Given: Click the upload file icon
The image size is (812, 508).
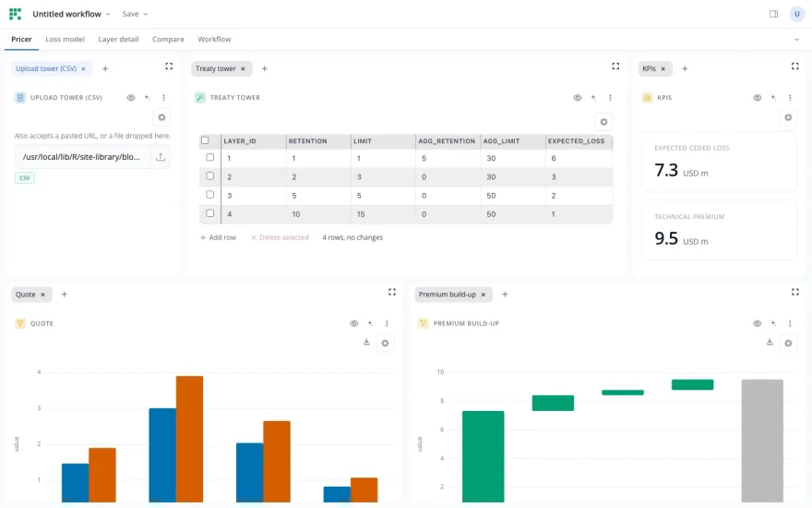Looking at the screenshot, I should pos(161,157).
